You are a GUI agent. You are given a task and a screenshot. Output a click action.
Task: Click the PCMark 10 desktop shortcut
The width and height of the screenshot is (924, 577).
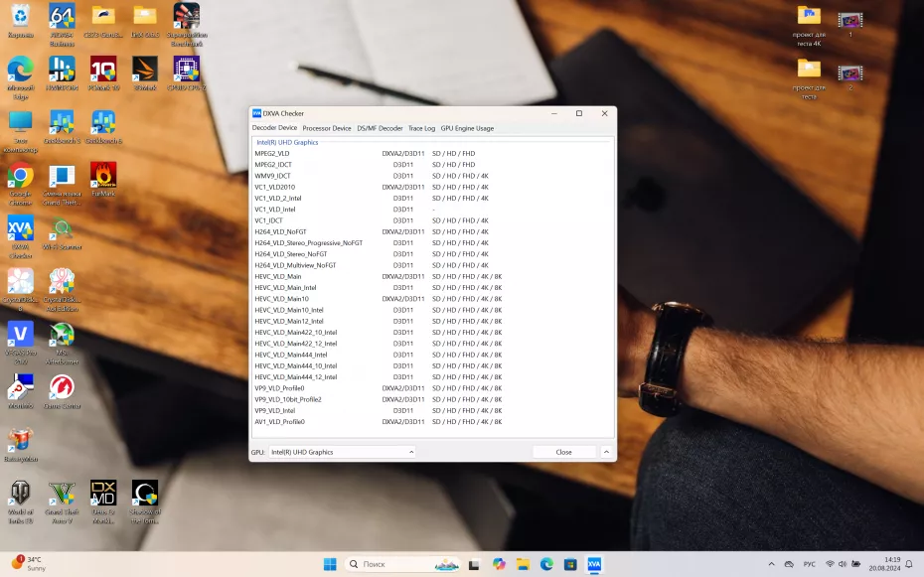click(103, 72)
